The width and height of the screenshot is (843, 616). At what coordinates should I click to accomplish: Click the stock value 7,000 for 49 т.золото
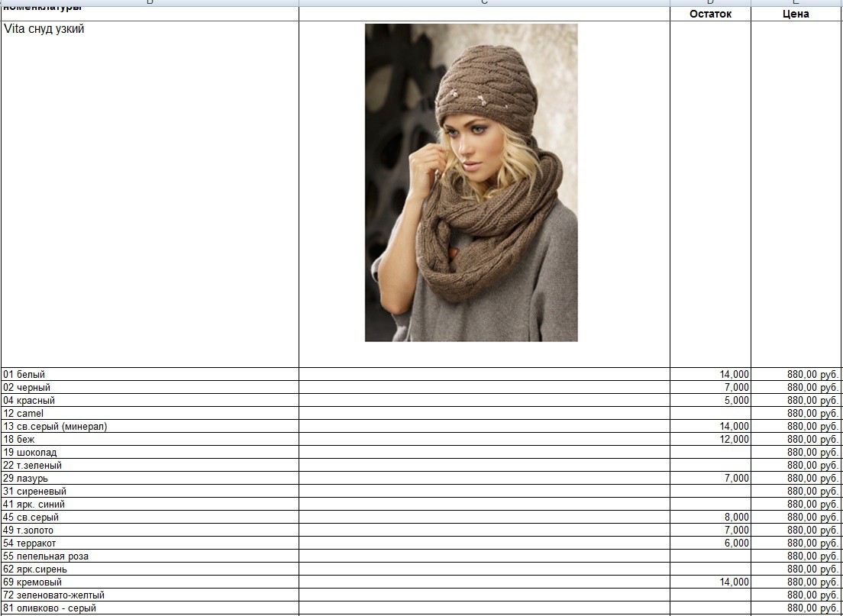pos(710,530)
